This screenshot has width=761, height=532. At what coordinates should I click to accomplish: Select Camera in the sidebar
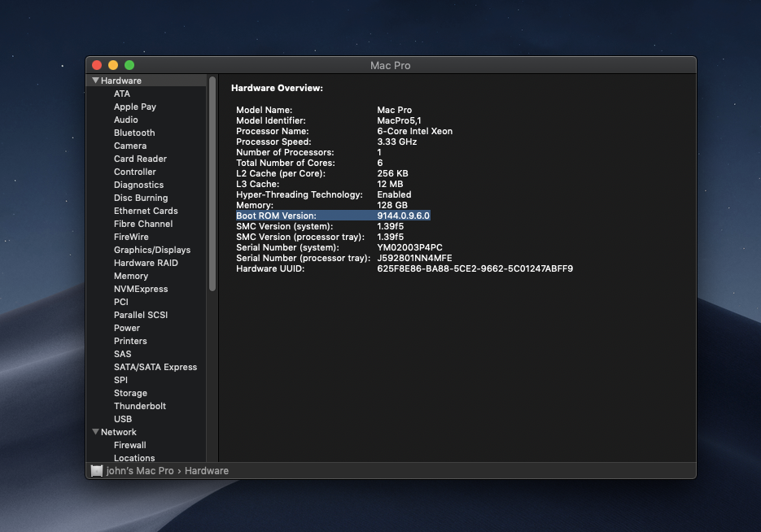(x=130, y=146)
